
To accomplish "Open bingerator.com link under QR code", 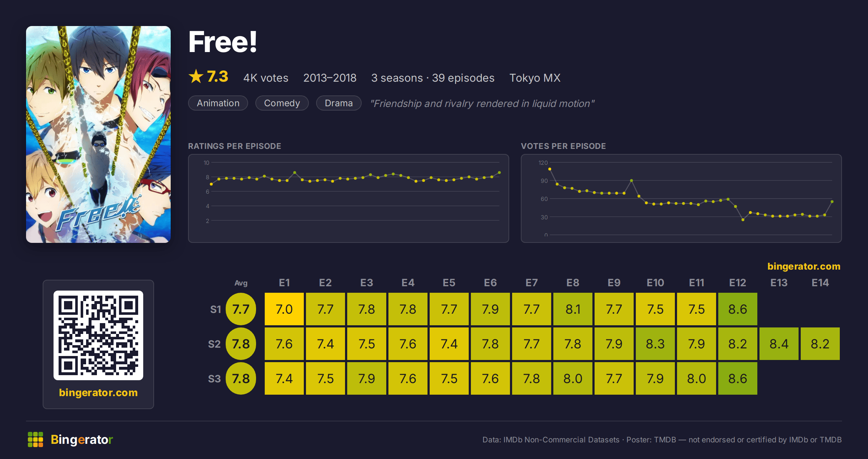I will click(98, 392).
